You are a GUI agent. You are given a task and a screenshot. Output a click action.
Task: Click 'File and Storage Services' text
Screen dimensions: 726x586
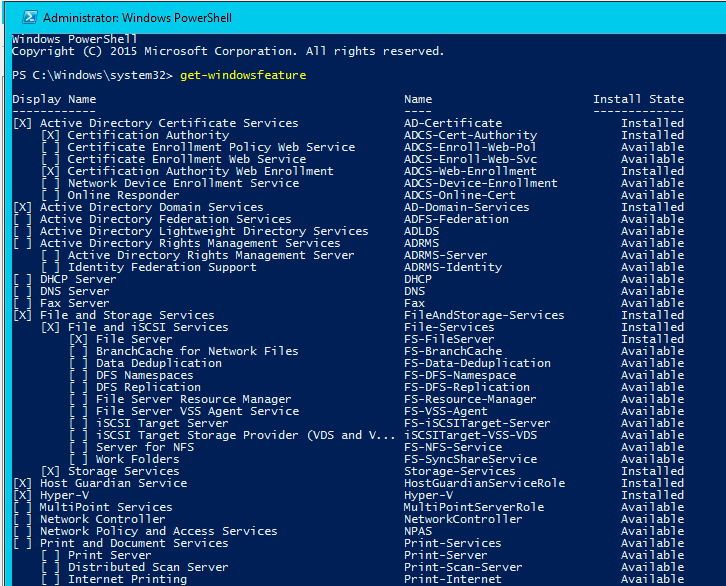[127, 315]
